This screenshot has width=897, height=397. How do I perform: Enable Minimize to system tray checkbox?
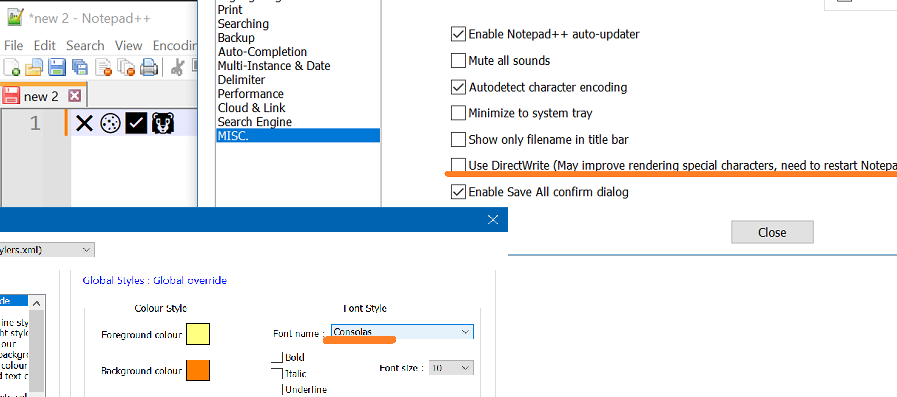458,113
